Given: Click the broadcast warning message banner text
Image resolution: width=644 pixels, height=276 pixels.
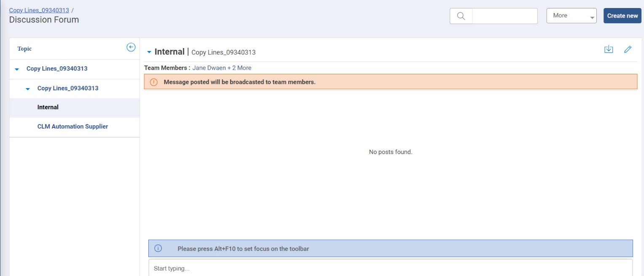Looking at the screenshot, I should click(x=239, y=82).
